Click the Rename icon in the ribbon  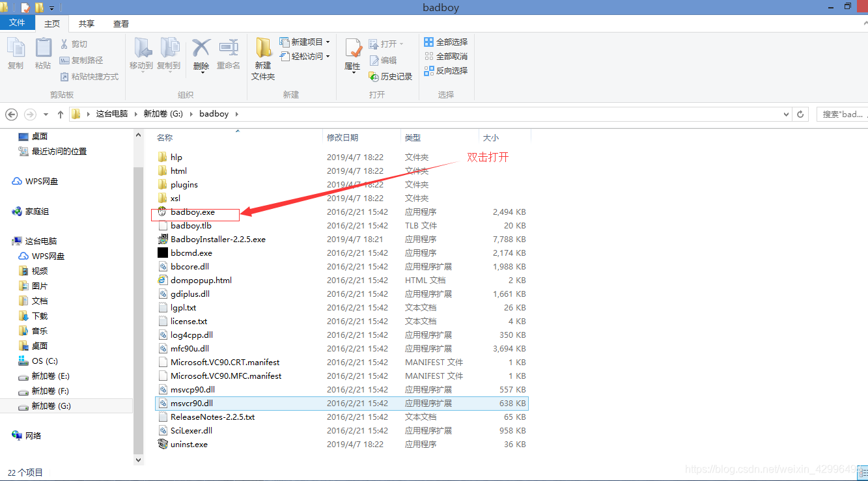tap(229, 48)
